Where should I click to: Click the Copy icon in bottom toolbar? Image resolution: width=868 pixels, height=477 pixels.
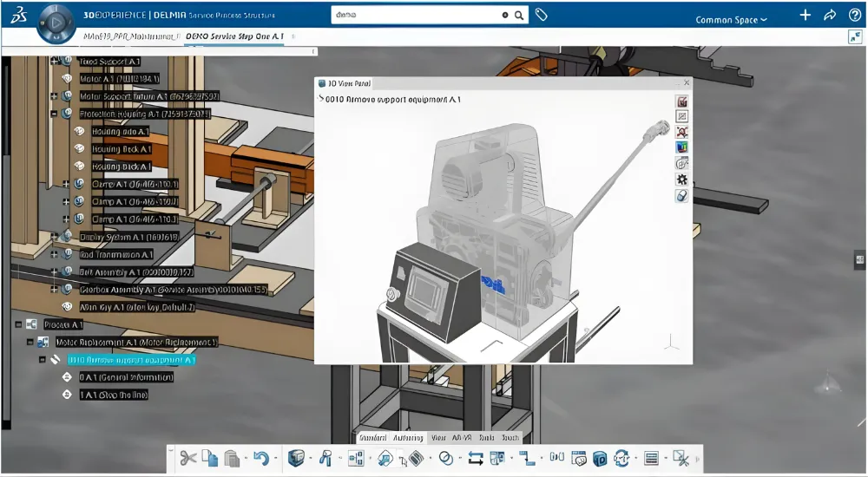coord(210,458)
